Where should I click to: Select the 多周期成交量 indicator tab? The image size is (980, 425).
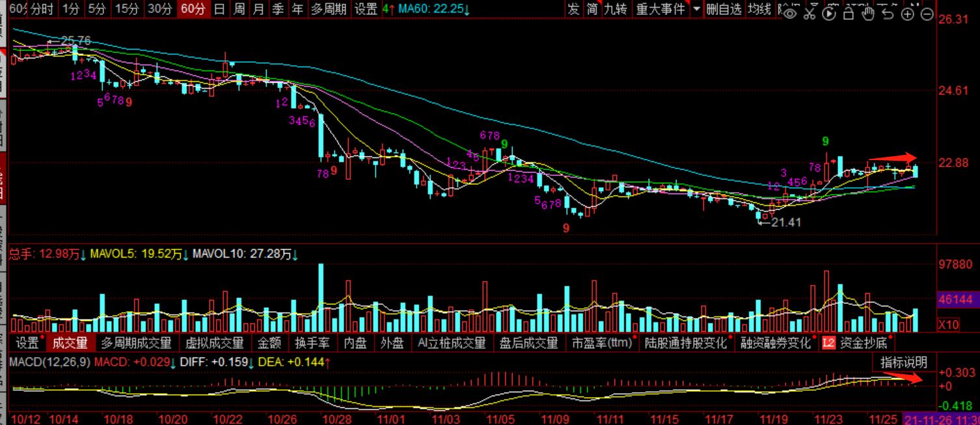pyautogui.click(x=137, y=343)
